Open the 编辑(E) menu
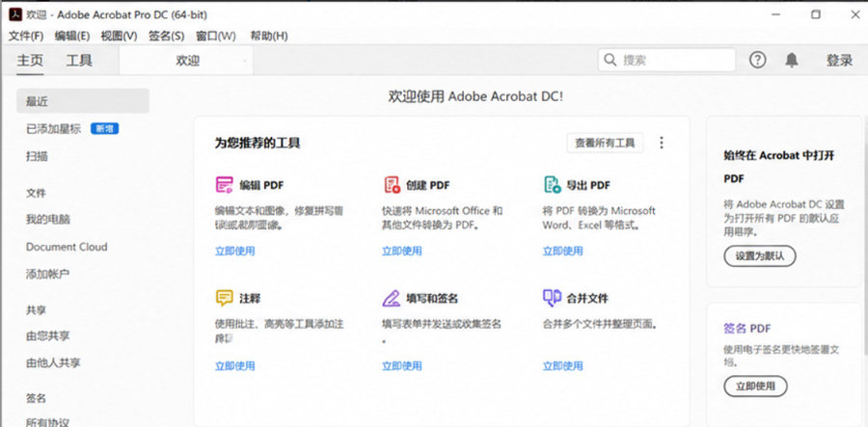The width and height of the screenshot is (868, 427). [x=72, y=36]
